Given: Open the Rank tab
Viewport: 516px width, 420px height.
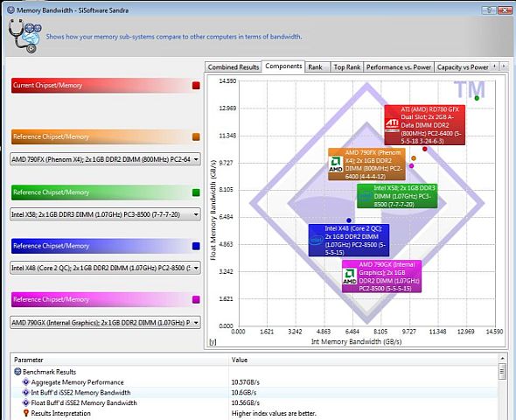Looking at the screenshot, I should coord(317,67).
